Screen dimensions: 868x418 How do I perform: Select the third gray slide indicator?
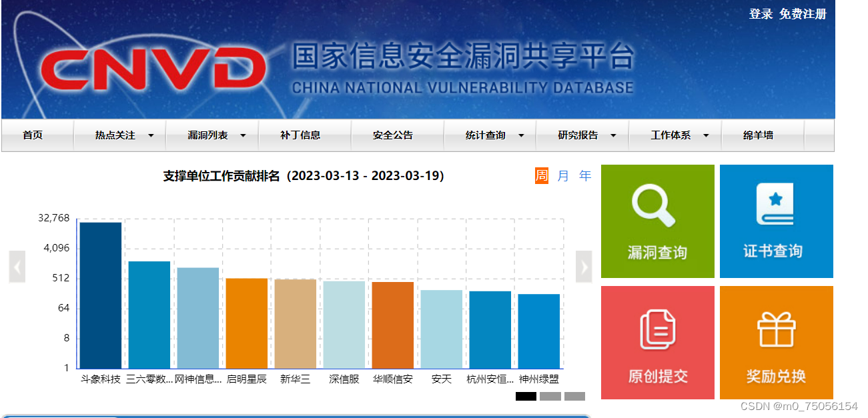574,397
